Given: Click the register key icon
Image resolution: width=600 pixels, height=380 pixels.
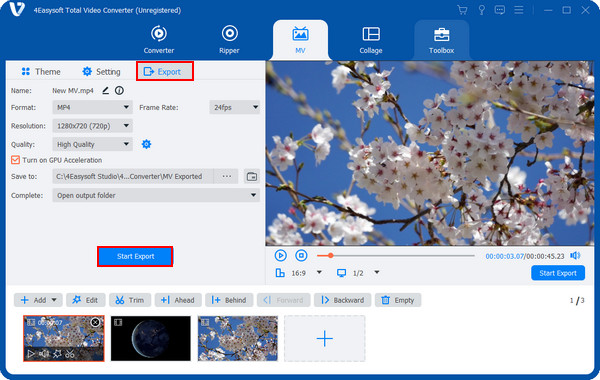Looking at the screenshot, I should tap(481, 10).
